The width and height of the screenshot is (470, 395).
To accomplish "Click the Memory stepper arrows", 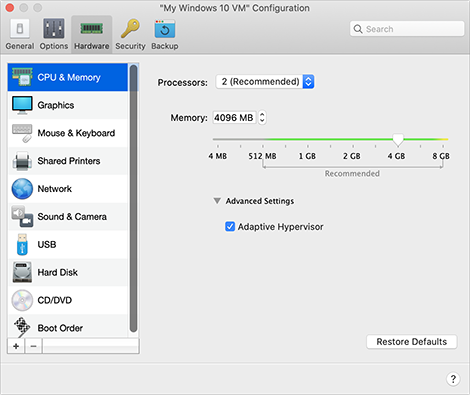I will tap(262, 118).
